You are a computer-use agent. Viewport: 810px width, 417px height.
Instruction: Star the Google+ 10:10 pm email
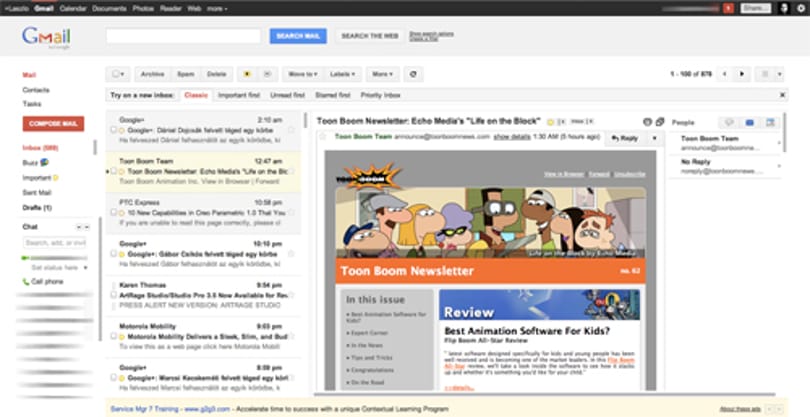tap(291, 254)
